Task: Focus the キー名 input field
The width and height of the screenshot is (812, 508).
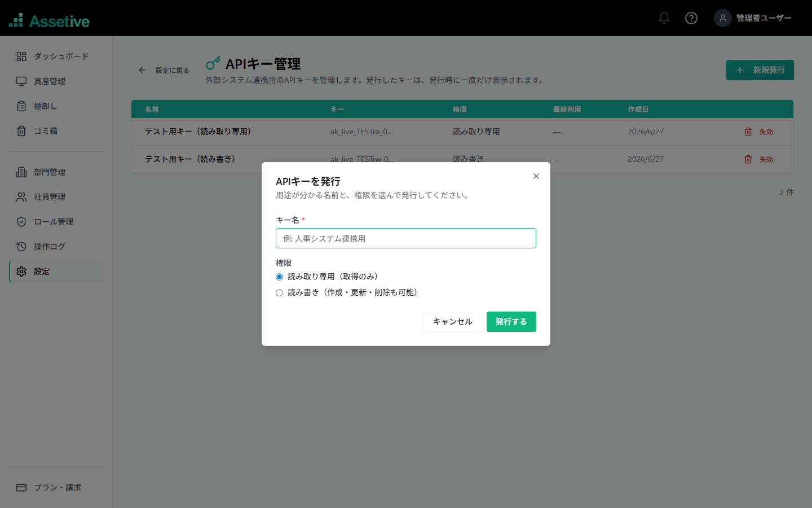Action: (x=406, y=238)
